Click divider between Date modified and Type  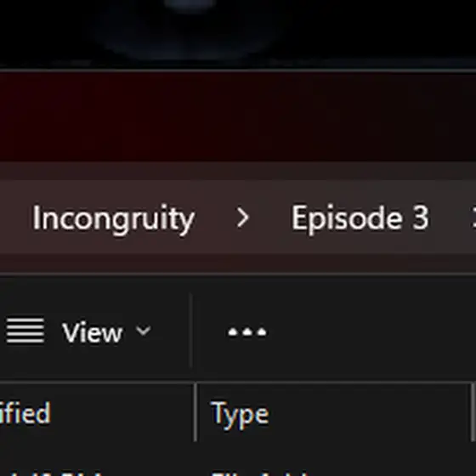(195, 412)
